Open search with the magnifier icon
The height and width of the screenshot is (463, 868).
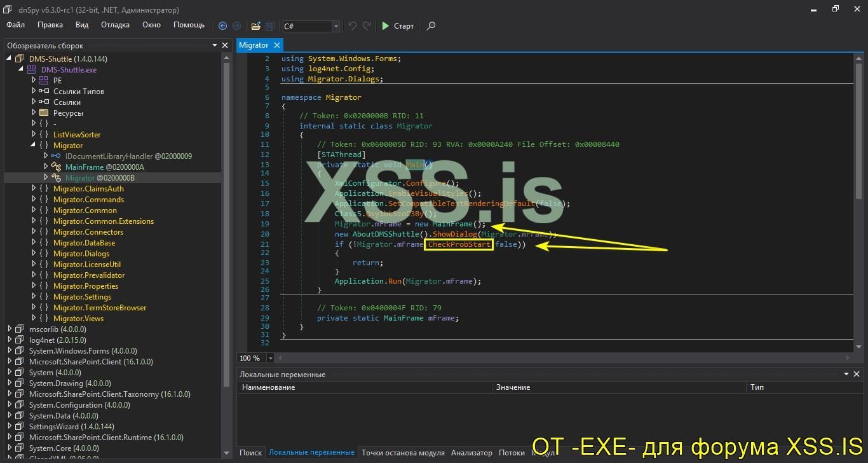(431, 26)
